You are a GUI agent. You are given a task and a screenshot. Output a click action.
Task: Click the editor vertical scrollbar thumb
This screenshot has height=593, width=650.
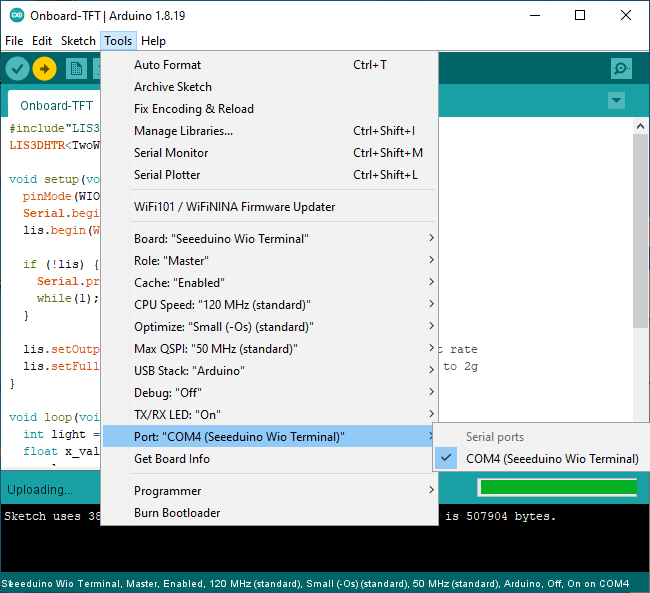(x=640, y=231)
